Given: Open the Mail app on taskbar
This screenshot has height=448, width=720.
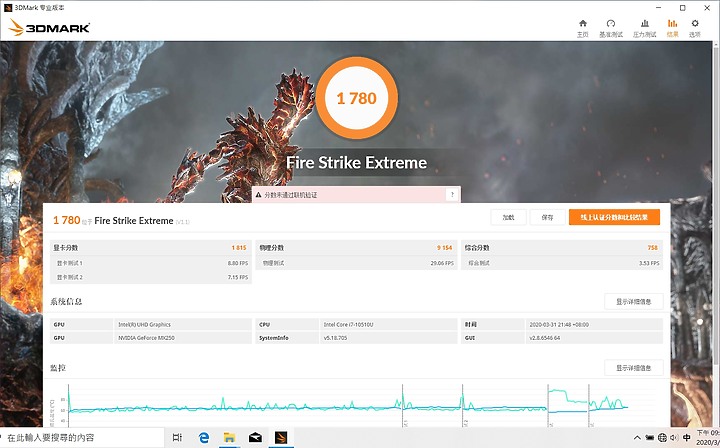Looking at the screenshot, I should [x=255, y=437].
